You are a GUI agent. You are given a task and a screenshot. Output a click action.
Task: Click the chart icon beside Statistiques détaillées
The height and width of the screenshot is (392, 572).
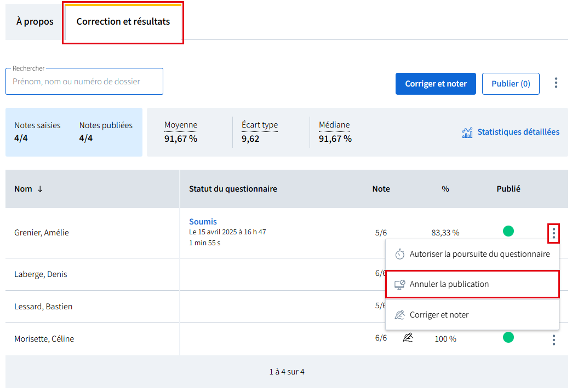(x=467, y=132)
